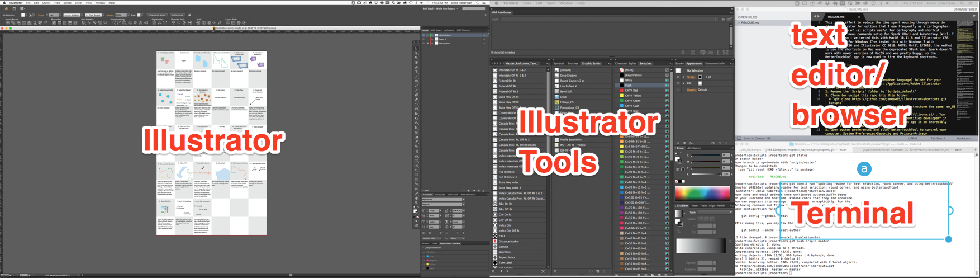This screenshot has width=980, height=278.
Task: Expand the Background layer arrow
Action: tap(432, 43)
